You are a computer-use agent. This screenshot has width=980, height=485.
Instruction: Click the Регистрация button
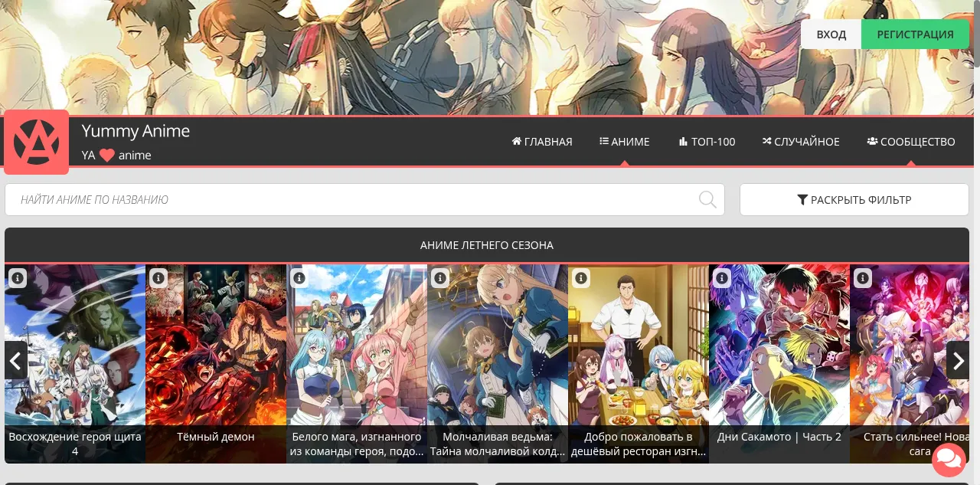coord(915,34)
